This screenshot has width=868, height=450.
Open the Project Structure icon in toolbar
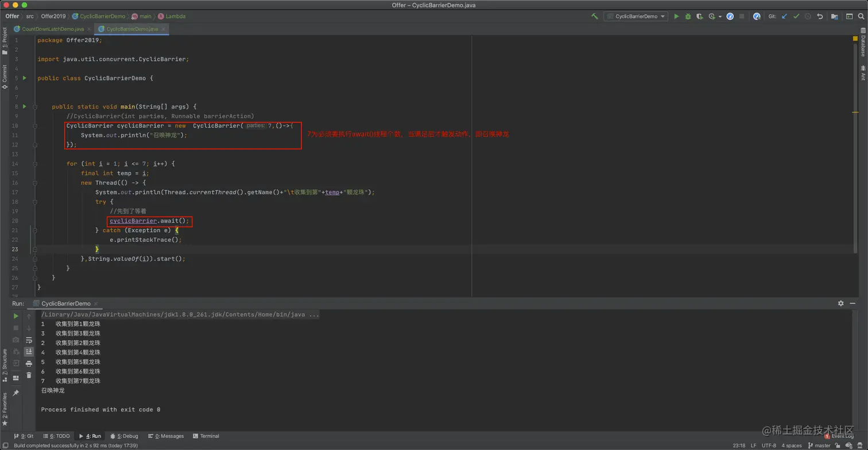pyautogui.click(x=834, y=17)
